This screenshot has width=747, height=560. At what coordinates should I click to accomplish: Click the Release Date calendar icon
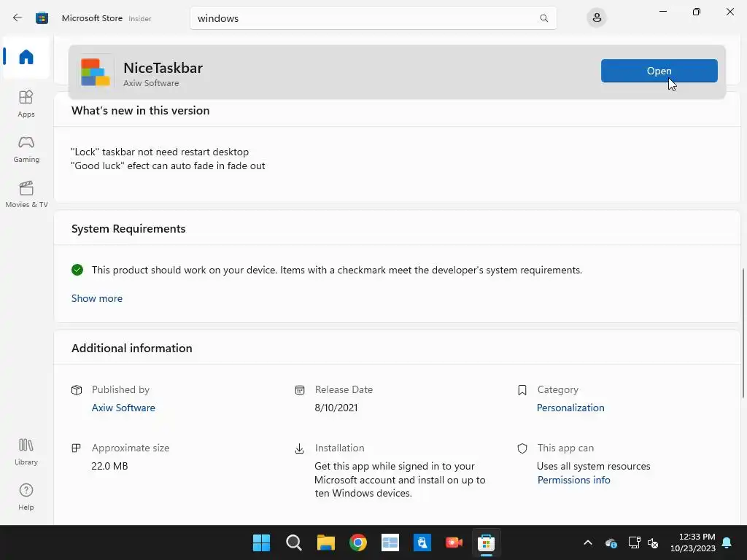point(300,390)
